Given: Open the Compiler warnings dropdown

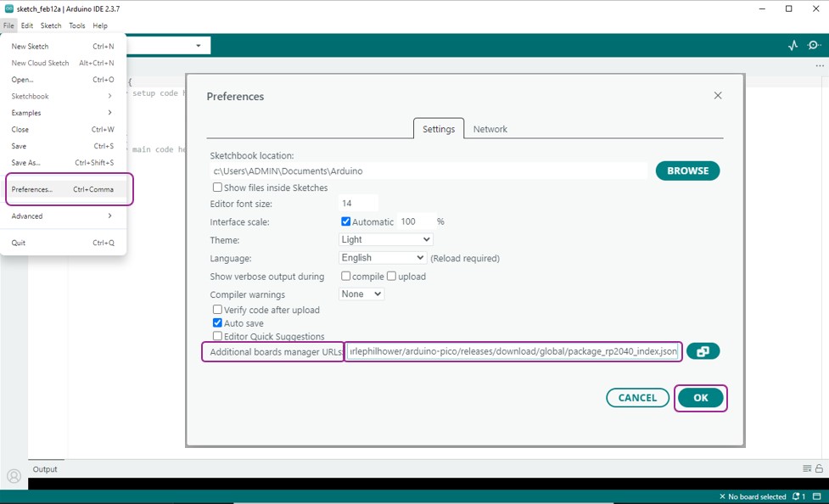Looking at the screenshot, I should (361, 294).
